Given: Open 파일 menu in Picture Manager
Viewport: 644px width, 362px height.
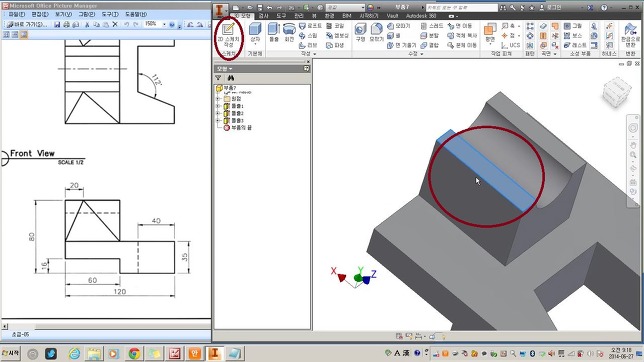Looking at the screenshot, I should pyautogui.click(x=16, y=14).
